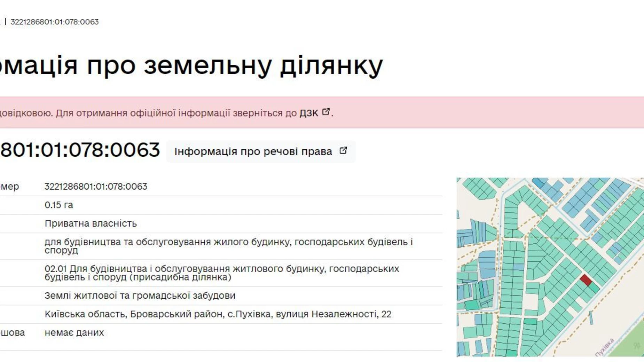Click the red highlighted parcel on the map
Screen dimensions: 644x362
[x=586, y=280]
